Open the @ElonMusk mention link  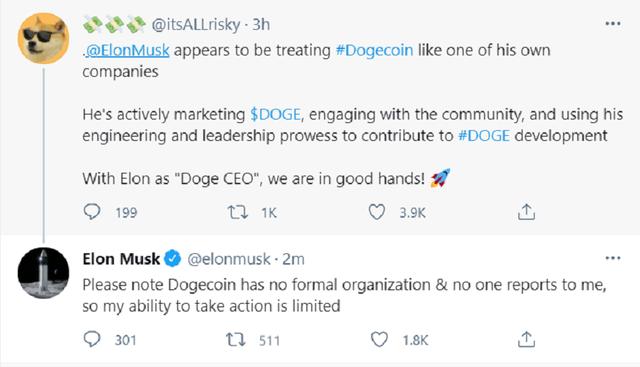(x=127, y=50)
